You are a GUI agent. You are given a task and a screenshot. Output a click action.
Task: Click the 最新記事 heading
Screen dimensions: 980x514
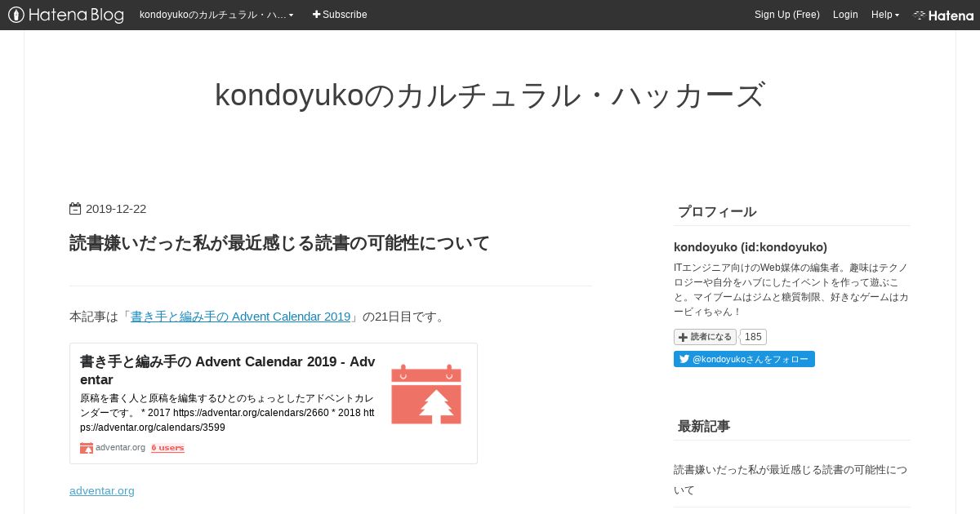pyautogui.click(x=704, y=426)
